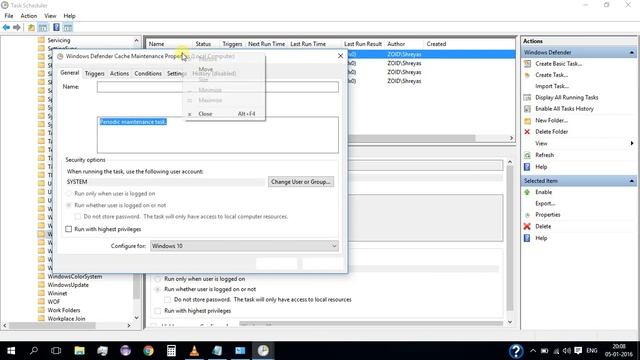This screenshot has height=360, width=640.
Task: Switch to Conditions tab in Properties dialog
Action: (148, 73)
